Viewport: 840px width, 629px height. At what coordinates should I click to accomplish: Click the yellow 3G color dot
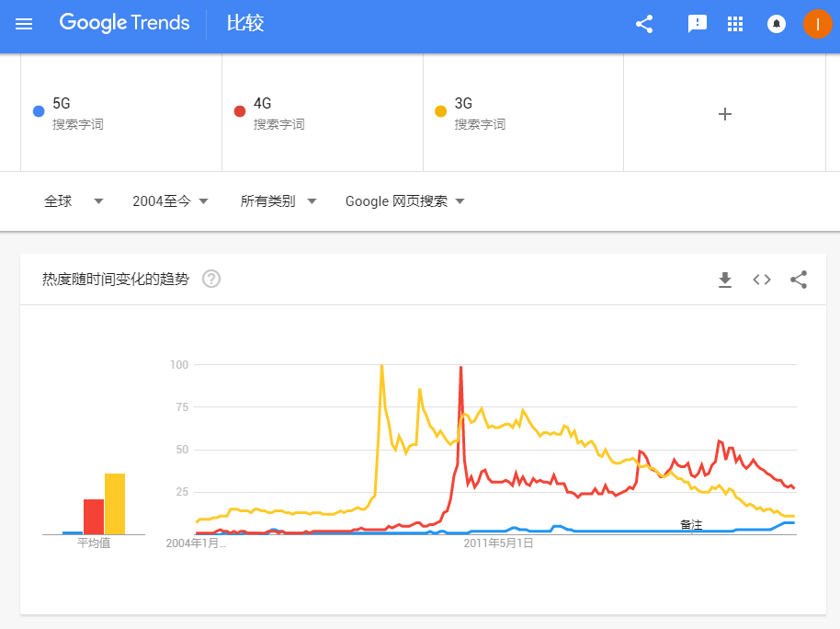pos(440,112)
